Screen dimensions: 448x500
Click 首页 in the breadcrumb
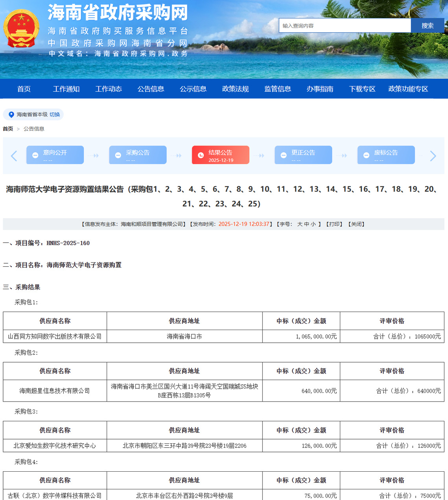click(x=8, y=129)
